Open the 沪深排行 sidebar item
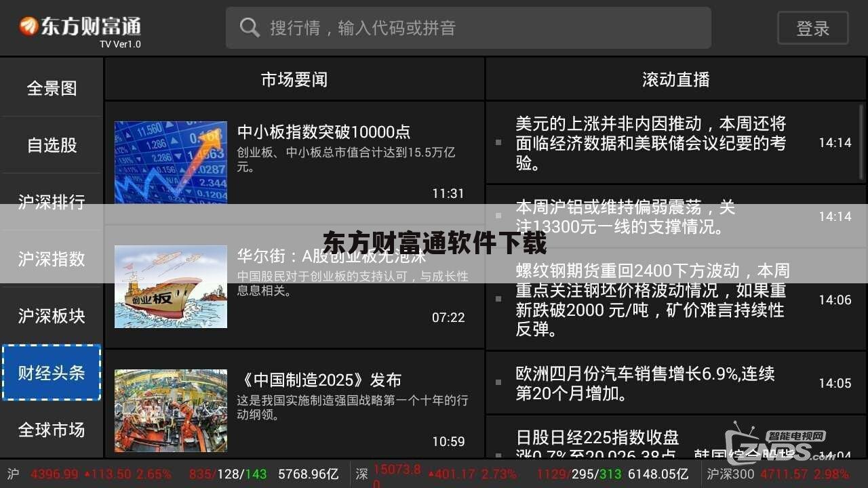868x488 pixels. tap(52, 202)
